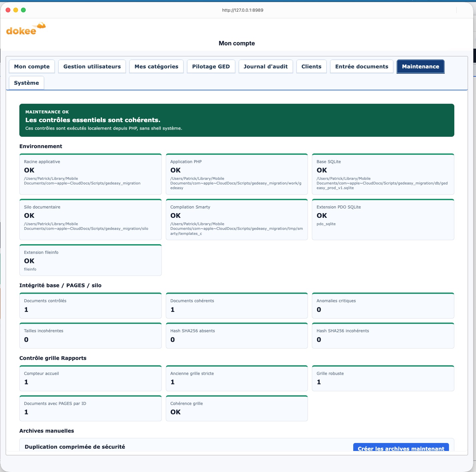Image resolution: width=476 pixels, height=472 pixels.
Task: Click the Environnement section heading
Action: click(x=41, y=146)
